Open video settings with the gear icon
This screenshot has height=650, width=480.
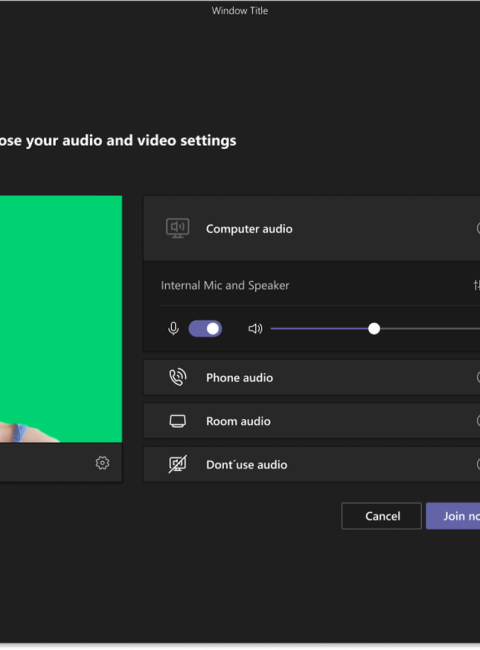click(102, 463)
